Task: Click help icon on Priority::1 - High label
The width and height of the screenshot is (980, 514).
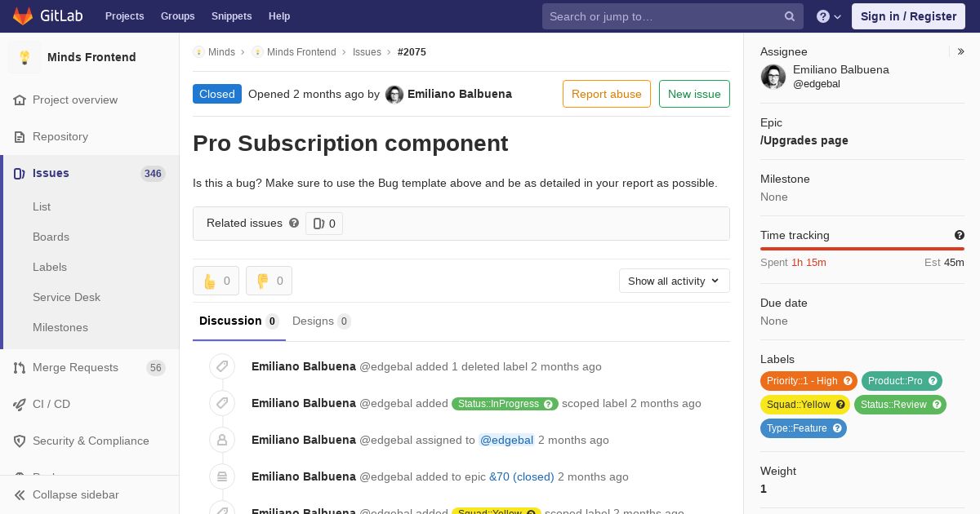Action: coord(848,381)
